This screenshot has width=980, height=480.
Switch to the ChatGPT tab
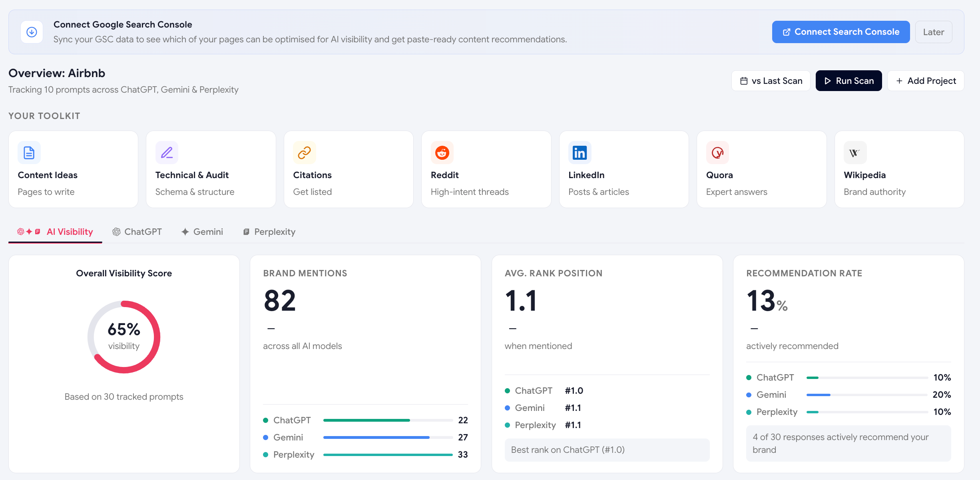(x=137, y=232)
